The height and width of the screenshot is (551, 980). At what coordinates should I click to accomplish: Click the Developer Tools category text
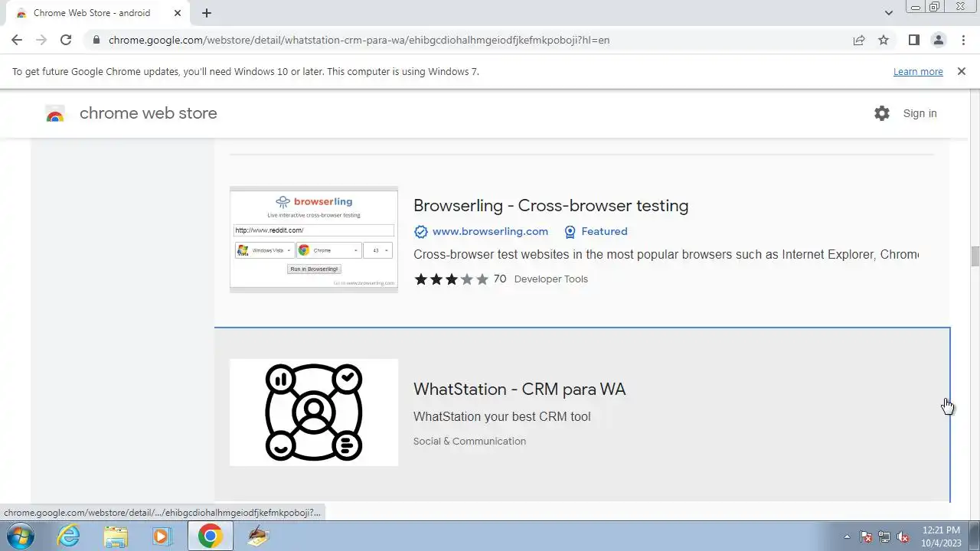[551, 279]
